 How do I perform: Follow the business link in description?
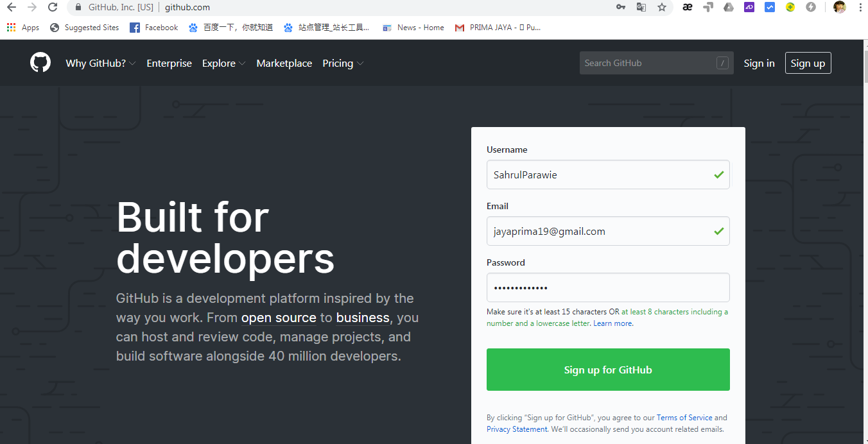click(x=363, y=318)
